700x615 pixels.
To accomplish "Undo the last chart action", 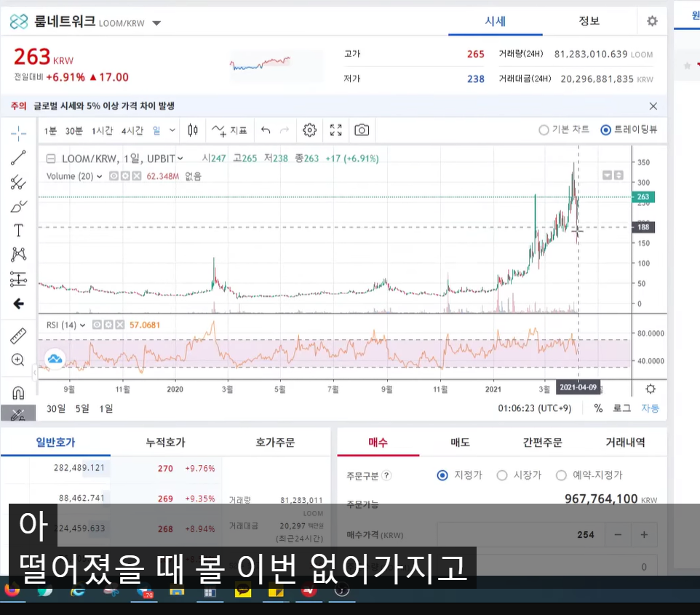I will (x=266, y=130).
